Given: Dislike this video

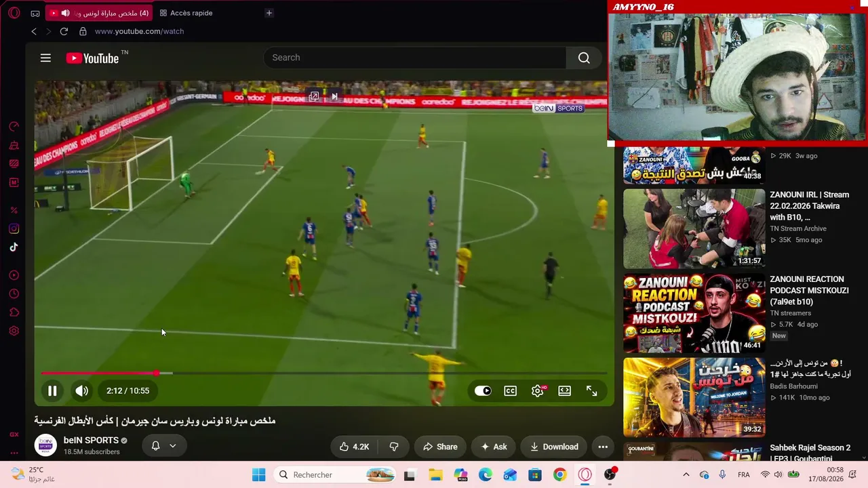Looking at the screenshot, I should click(393, 447).
